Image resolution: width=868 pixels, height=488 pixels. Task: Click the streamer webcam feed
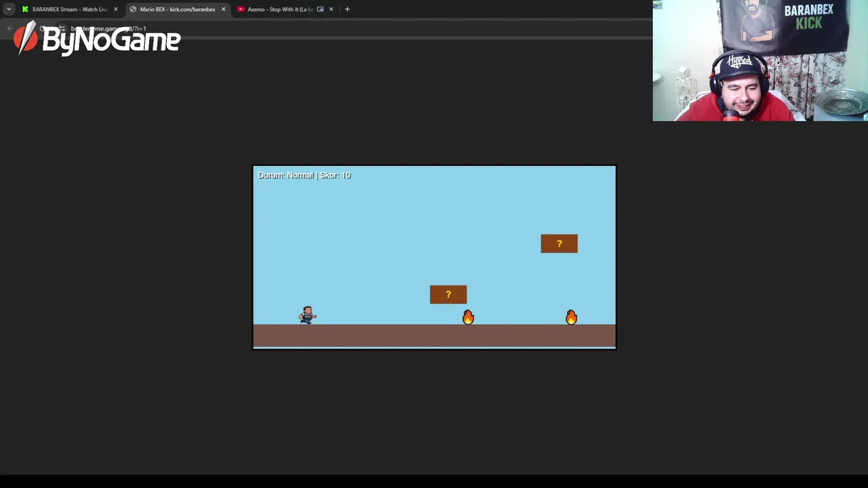coord(760,60)
